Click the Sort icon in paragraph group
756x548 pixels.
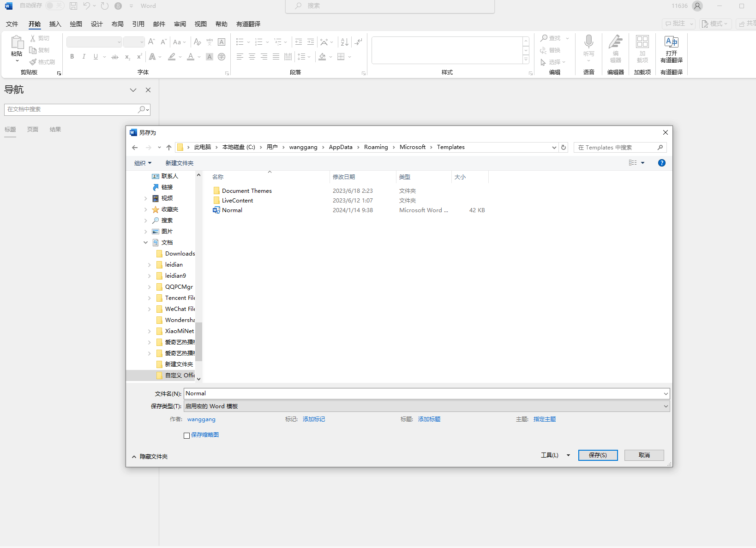pyautogui.click(x=345, y=42)
